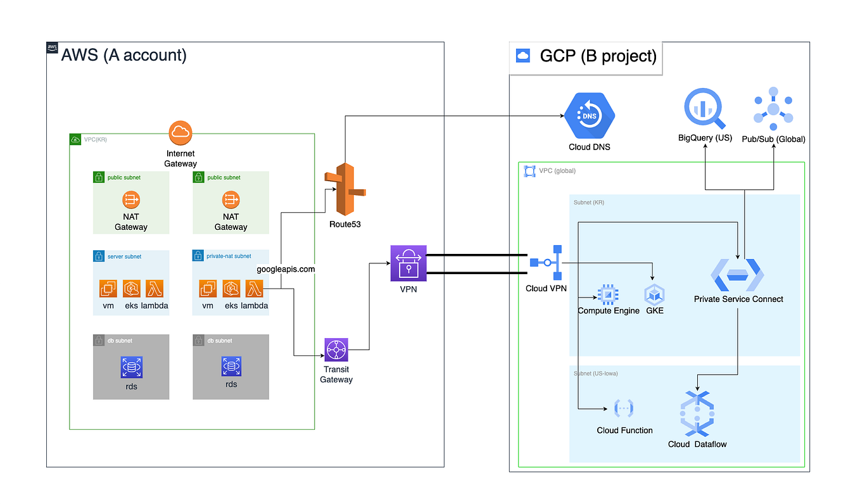The image size is (860, 504).
Task: Select the Private Service Connect icon
Action: tap(738, 275)
